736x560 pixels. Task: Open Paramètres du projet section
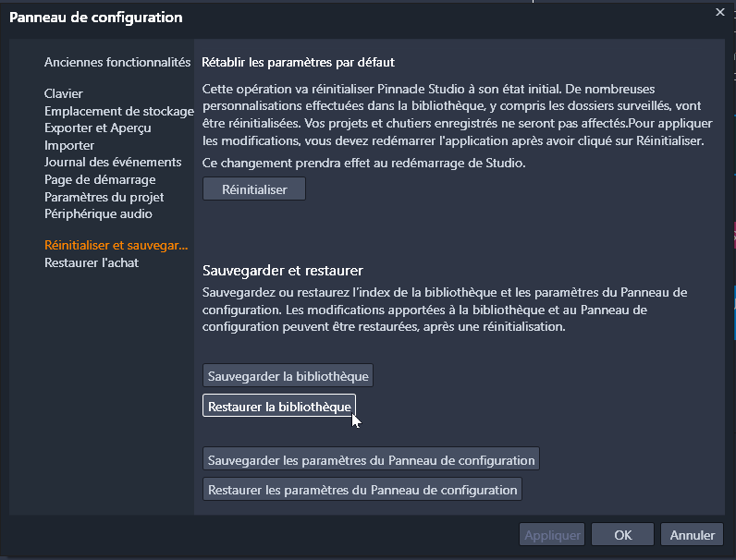pos(104,197)
